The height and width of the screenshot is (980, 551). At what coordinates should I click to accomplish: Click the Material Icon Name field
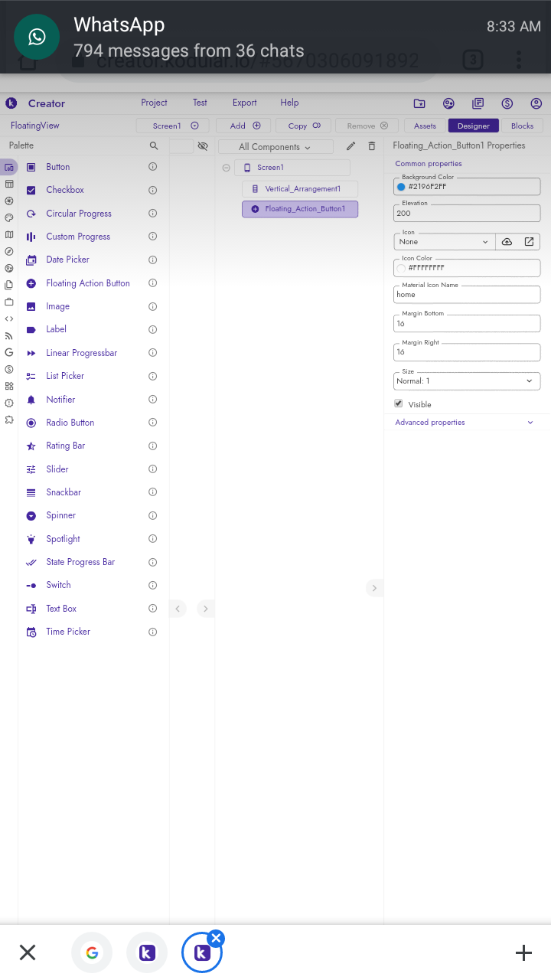(x=467, y=295)
